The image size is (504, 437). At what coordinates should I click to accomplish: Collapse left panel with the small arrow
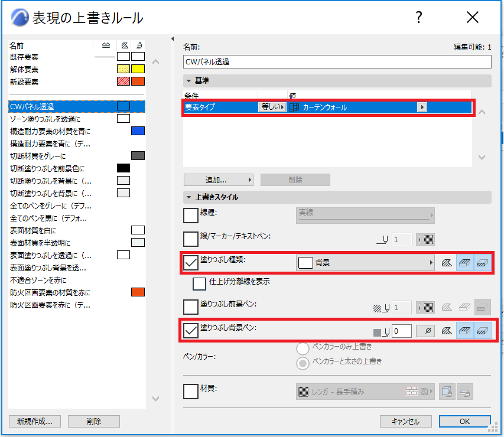point(173,38)
